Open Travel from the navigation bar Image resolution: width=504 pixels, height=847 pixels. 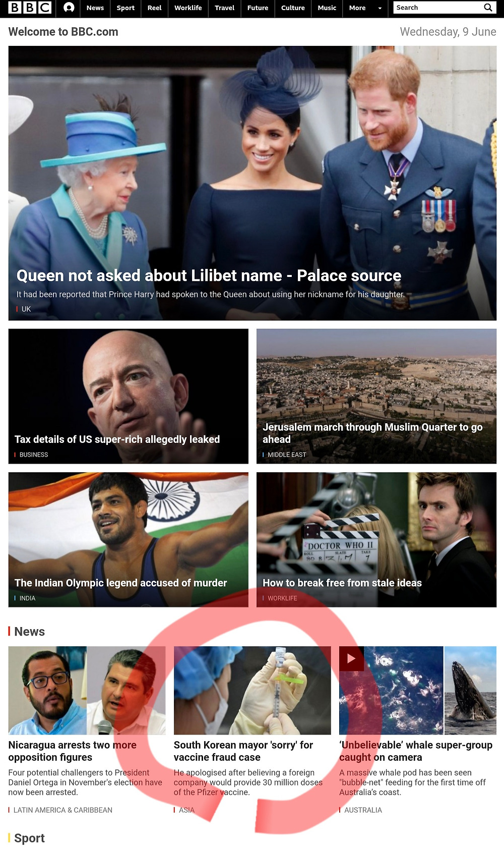[x=224, y=8]
